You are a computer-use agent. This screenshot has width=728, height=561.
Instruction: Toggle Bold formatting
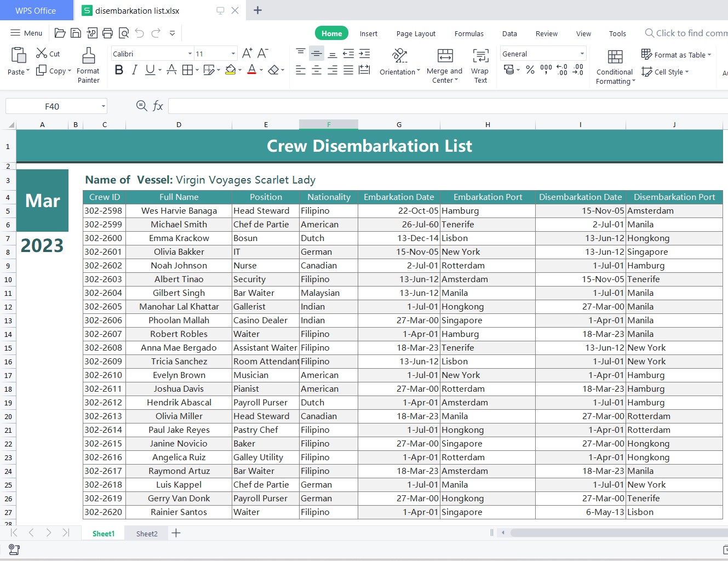[119, 70]
